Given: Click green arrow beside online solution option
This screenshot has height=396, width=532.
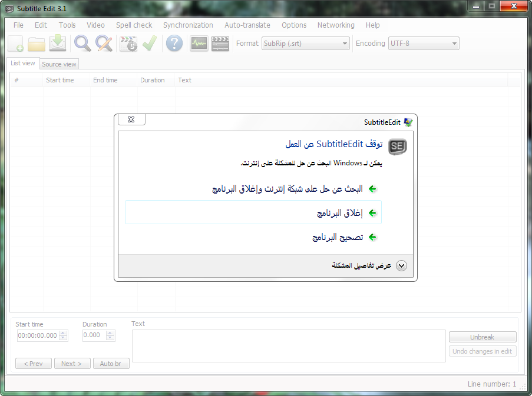Looking at the screenshot, I should [372, 189].
